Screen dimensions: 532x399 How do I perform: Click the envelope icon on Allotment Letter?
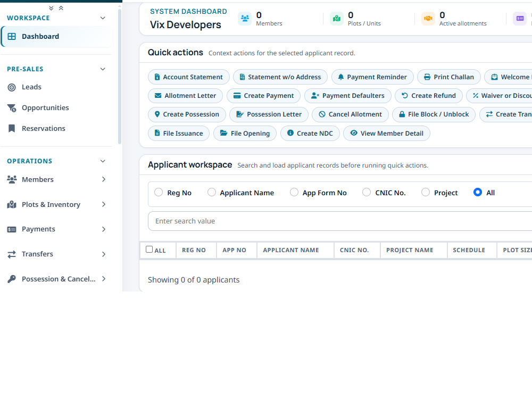(x=158, y=96)
